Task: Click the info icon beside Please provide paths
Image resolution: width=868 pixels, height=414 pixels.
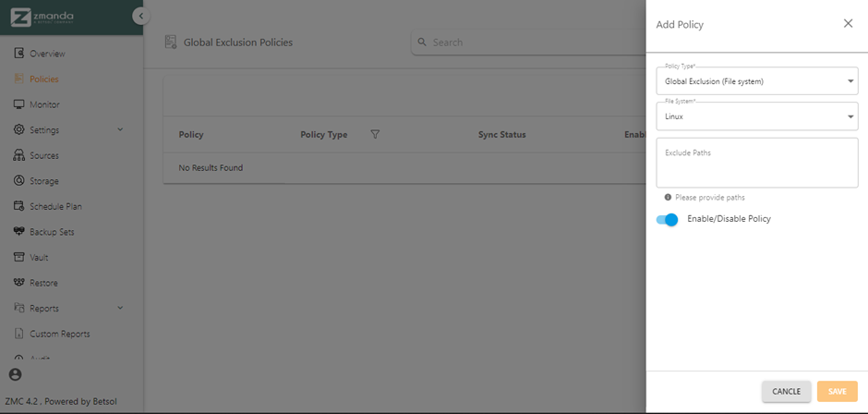Action: (669, 198)
